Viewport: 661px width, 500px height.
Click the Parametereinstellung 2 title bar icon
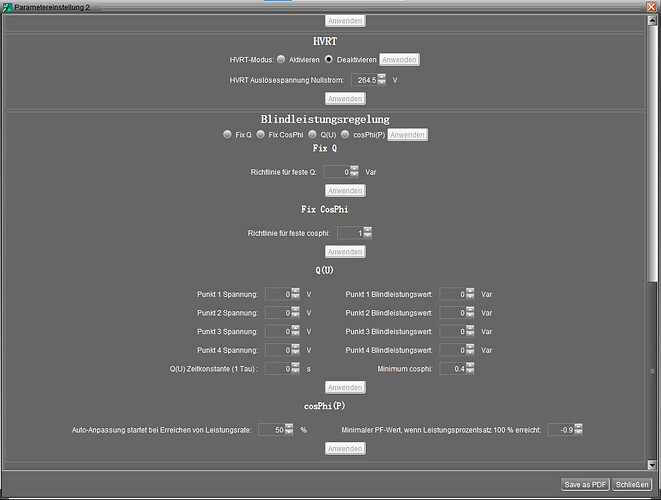pos(7,7)
